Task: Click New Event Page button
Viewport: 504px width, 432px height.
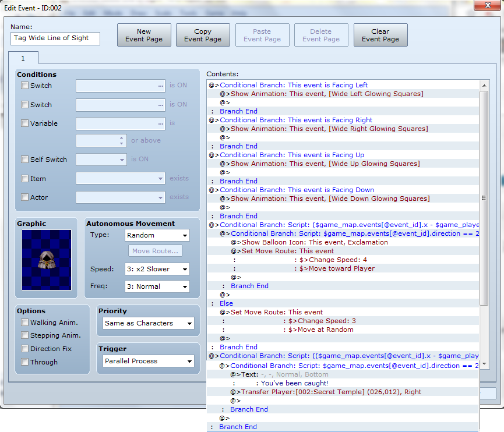Action: (144, 35)
